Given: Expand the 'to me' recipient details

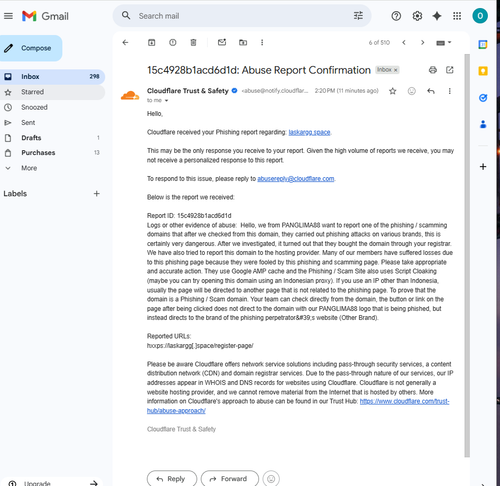Looking at the screenshot, I should (x=166, y=100).
